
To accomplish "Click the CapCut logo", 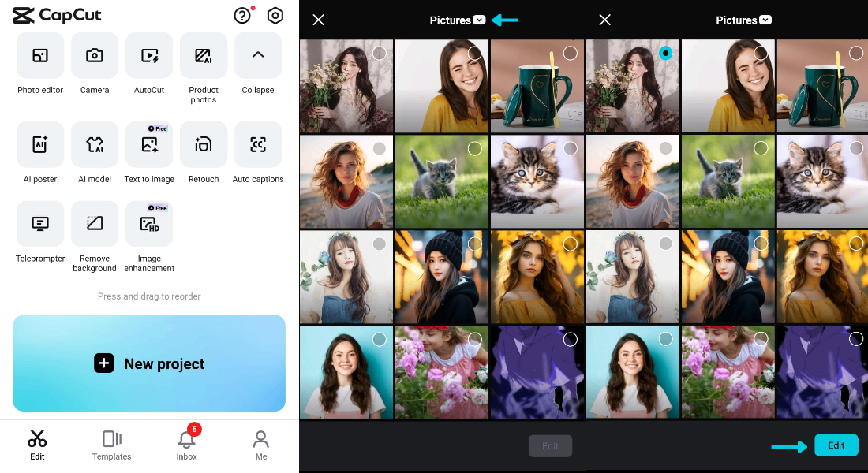I will [57, 16].
